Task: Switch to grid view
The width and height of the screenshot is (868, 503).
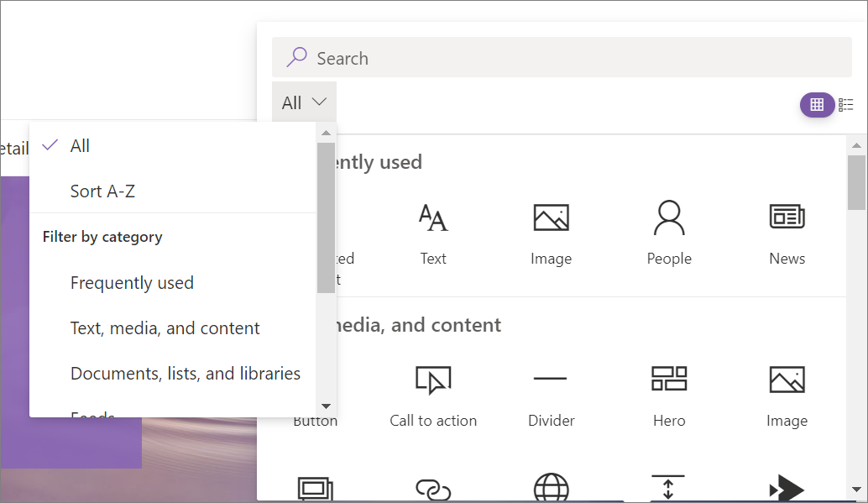Action: point(817,105)
